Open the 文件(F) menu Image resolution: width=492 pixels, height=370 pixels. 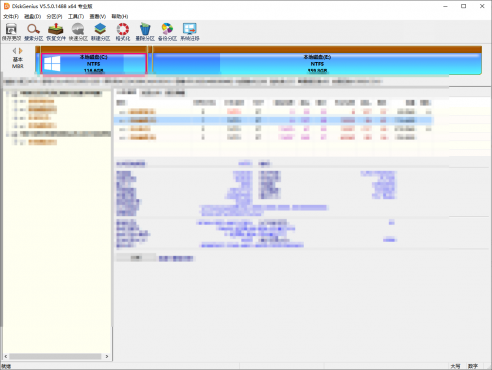point(11,16)
